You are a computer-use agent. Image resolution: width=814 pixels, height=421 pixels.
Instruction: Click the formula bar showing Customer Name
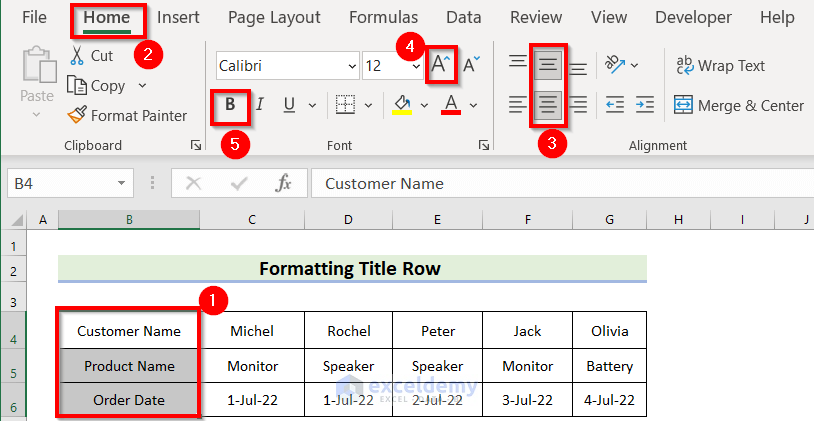tap(560, 183)
